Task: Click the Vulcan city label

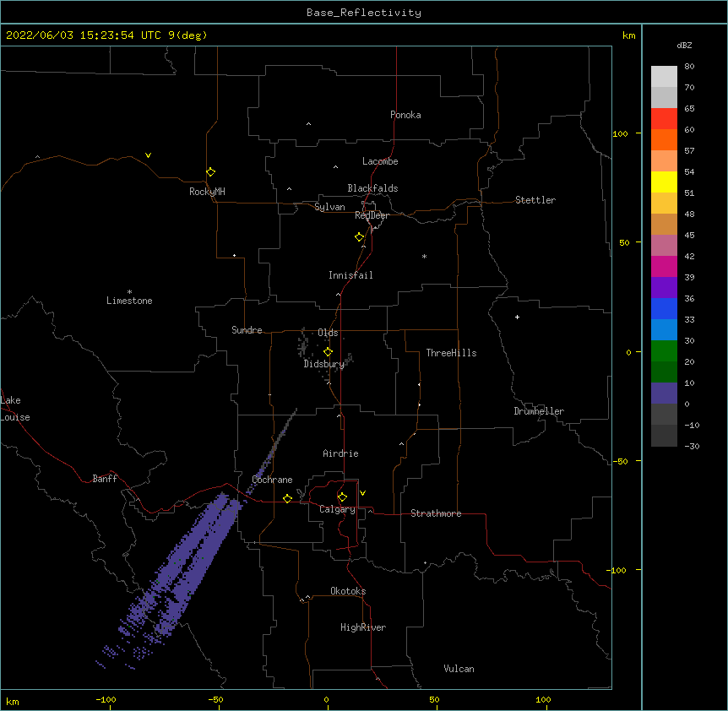Action: click(459, 669)
